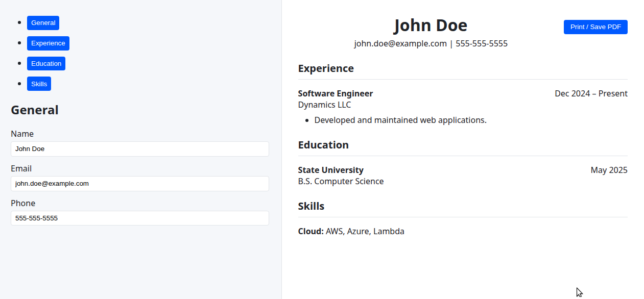Click the Name field label

click(x=22, y=134)
